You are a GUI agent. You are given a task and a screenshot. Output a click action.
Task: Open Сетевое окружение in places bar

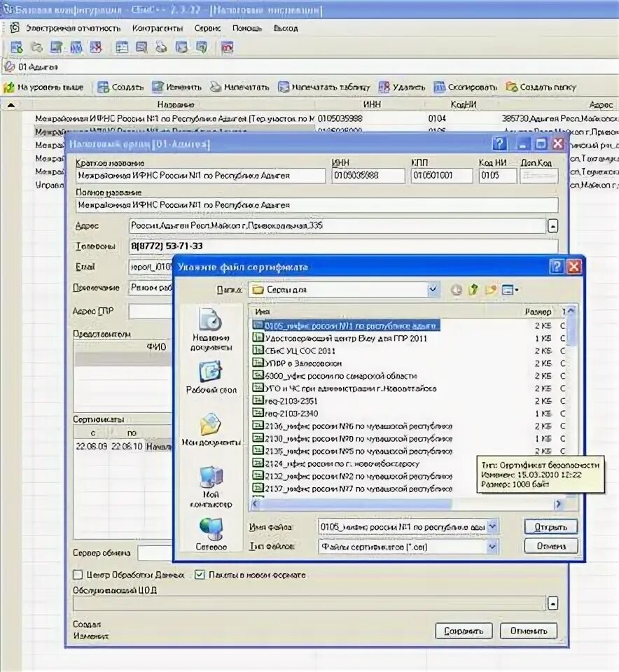[x=211, y=533]
